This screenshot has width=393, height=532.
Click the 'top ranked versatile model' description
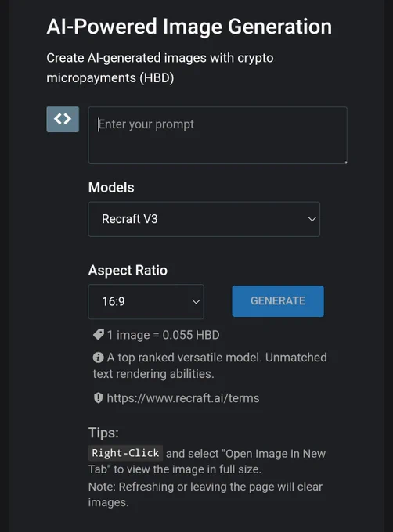210,365
